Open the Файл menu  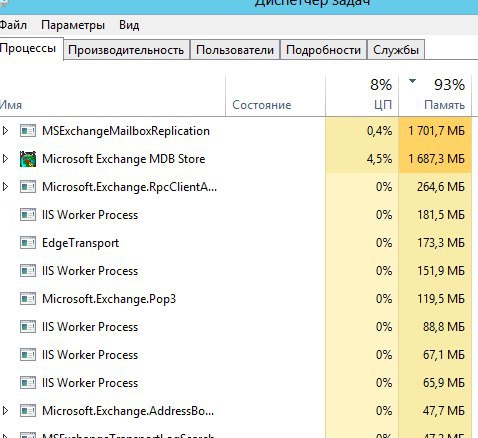(x=13, y=25)
